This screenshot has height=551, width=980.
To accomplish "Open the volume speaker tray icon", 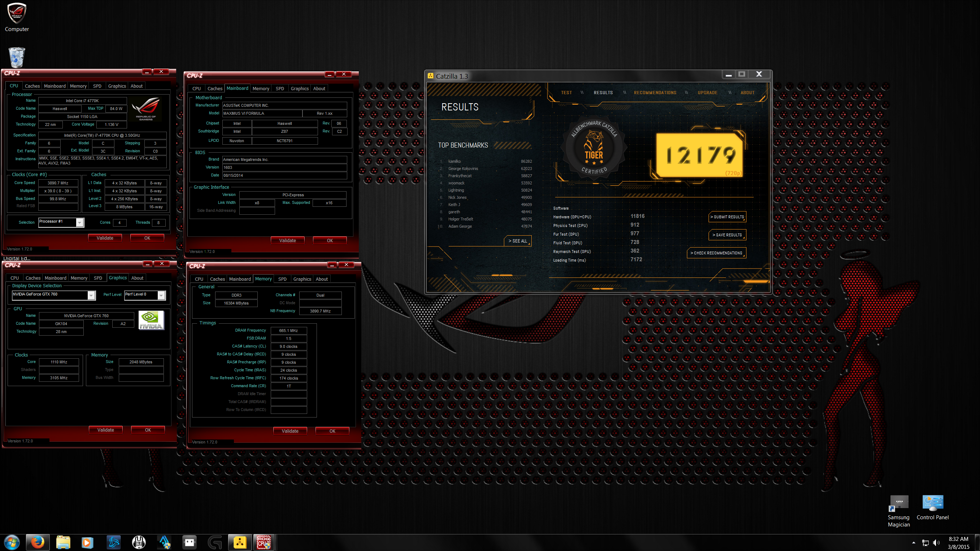I will [936, 543].
